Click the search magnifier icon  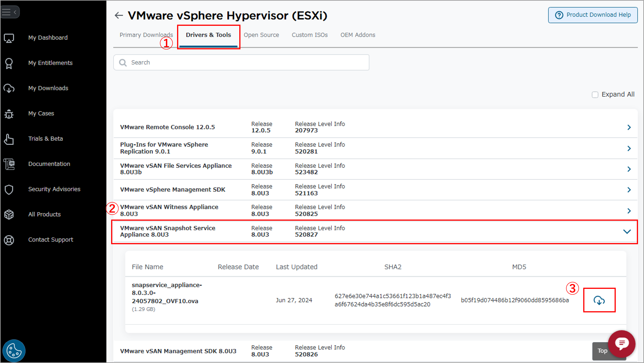pos(123,63)
